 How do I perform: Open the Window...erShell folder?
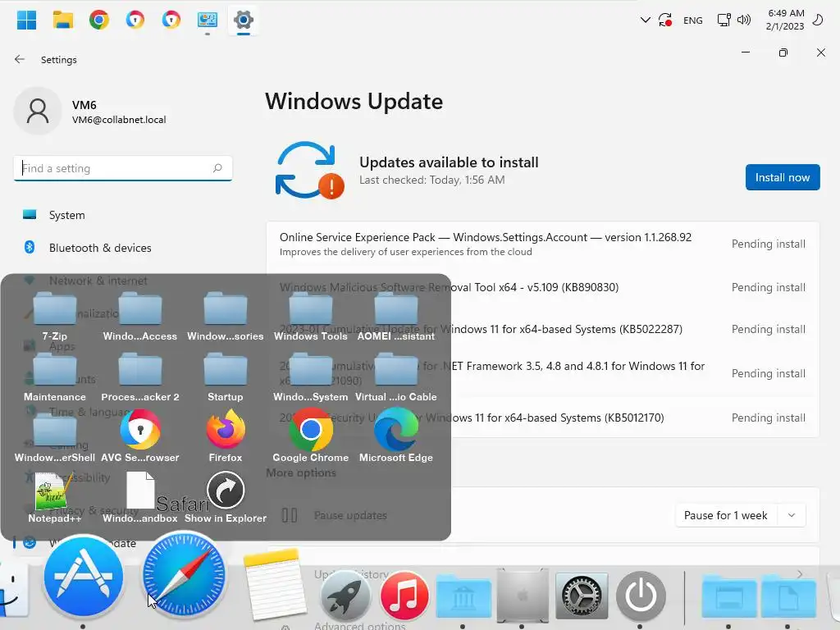pos(55,438)
